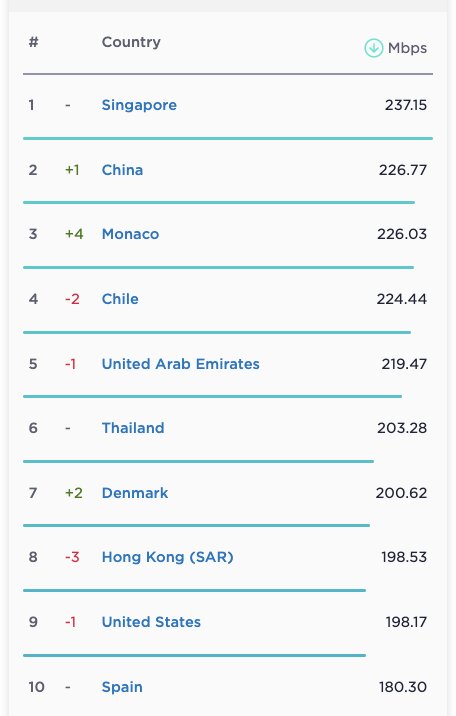Viewport: 456px width, 716px height.
Task: Open the Spain country link
Action: [x=122, y=687]
